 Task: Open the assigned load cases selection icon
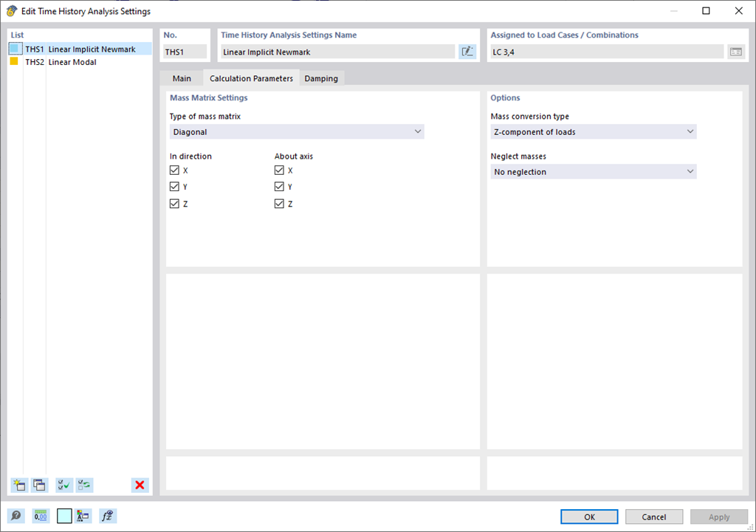point(736,52)
